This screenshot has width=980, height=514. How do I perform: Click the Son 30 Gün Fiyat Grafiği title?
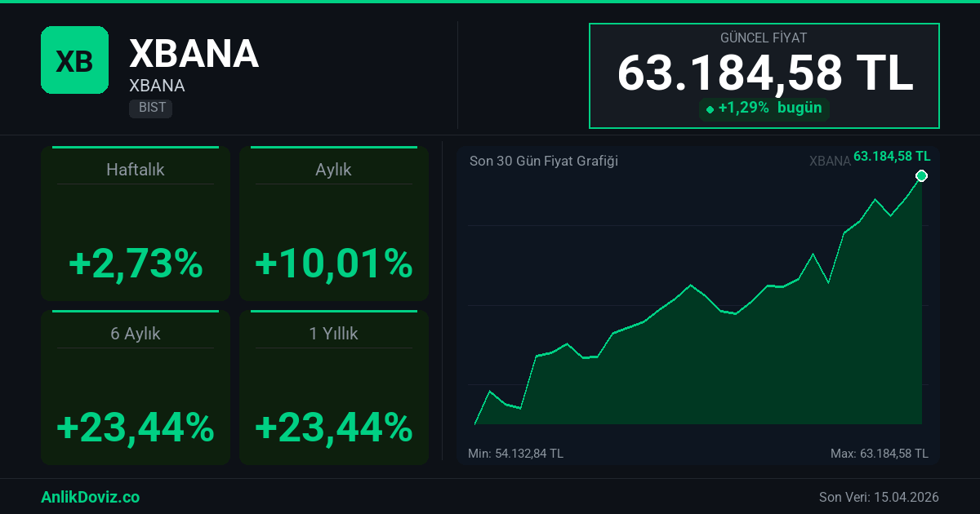(543, 161)
